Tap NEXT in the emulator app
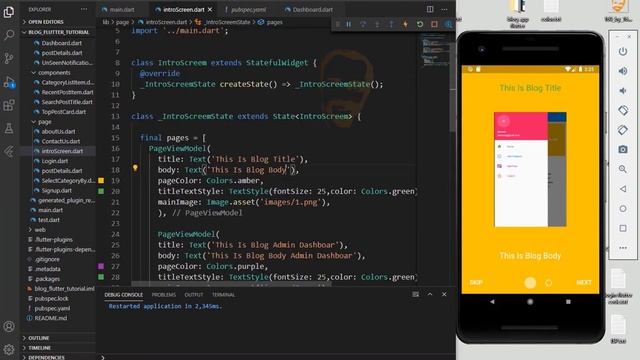Viewport: 640px width, 360px height. (x=584, y=282)
